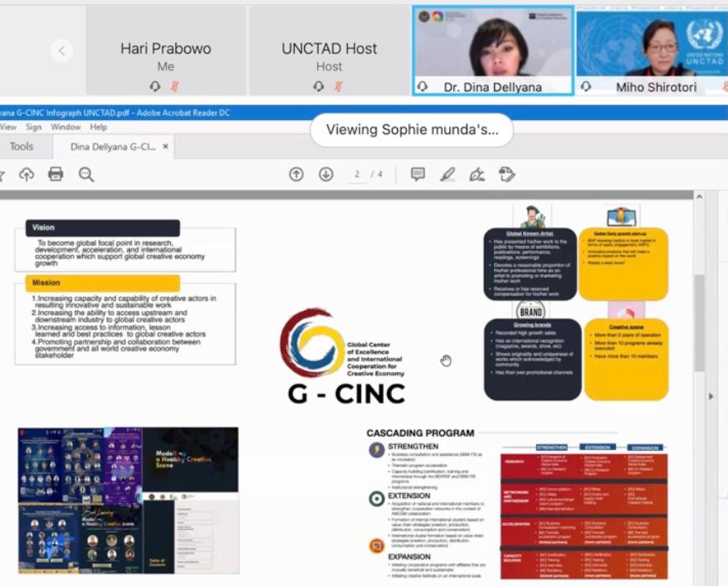Click the magnifier search icon
Image resolution: width=728 pixels, height=586 pixels.
[86, 174]
